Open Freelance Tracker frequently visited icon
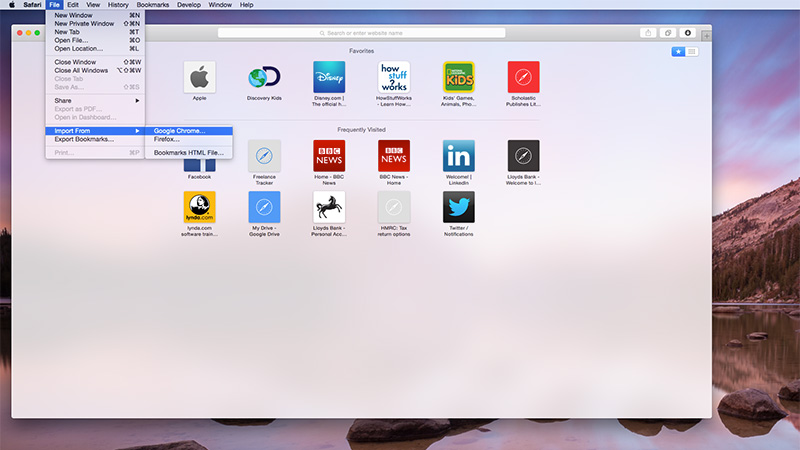The height and width of the screenshot is (450, 800). [264, 156]
